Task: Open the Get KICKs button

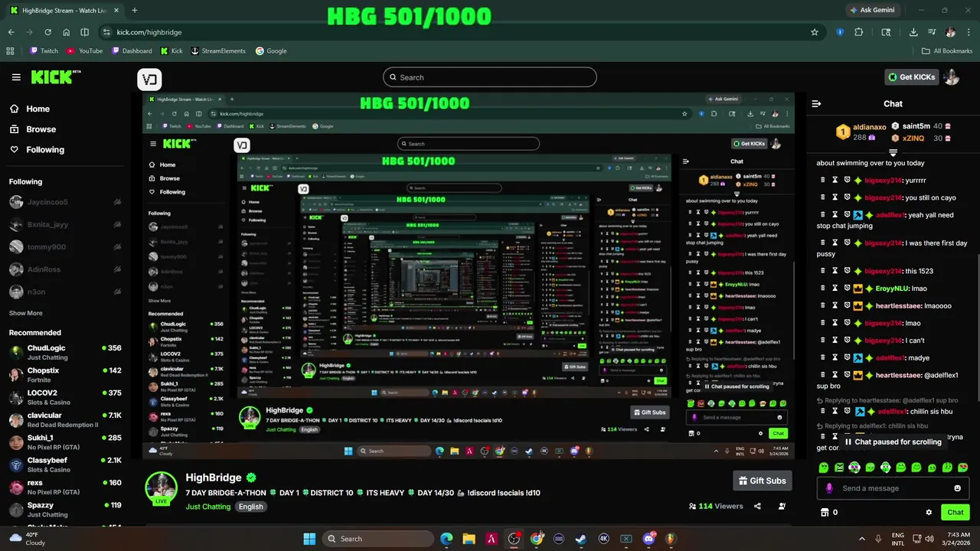Action: coord(911,77)
